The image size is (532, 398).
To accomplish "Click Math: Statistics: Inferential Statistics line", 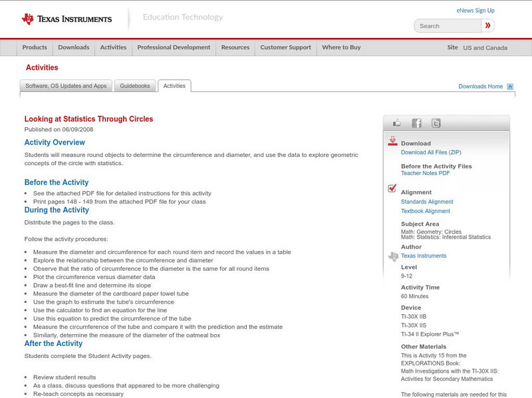I will [446, 237].
